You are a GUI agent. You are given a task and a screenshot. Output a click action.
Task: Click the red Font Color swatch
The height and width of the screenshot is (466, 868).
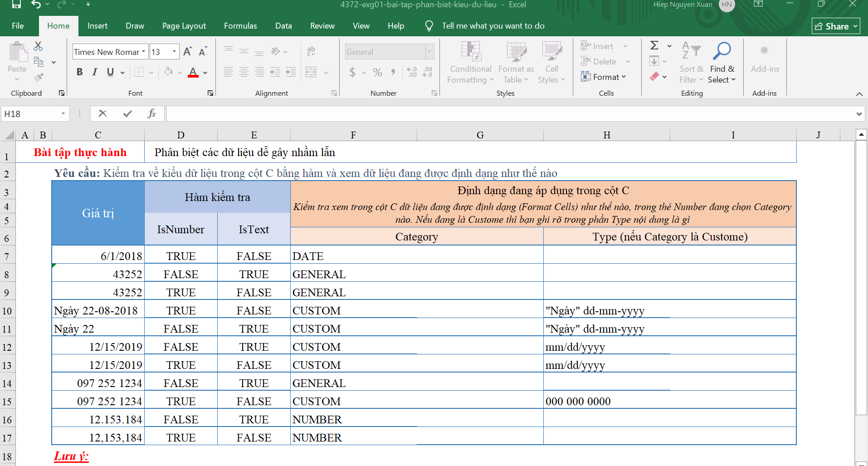click(193, 73)
